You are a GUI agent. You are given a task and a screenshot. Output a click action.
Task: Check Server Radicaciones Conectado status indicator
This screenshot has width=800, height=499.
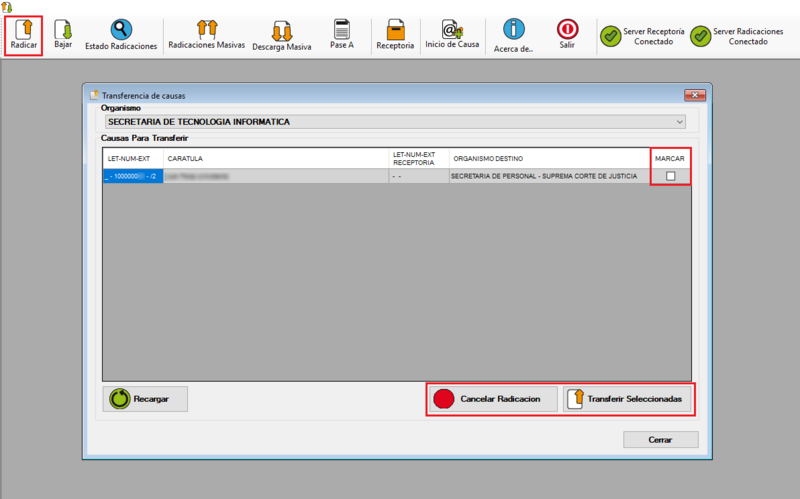[x=737, y=36]
